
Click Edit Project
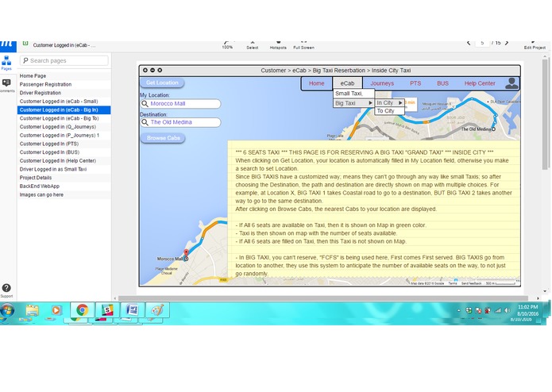(535, 45)
